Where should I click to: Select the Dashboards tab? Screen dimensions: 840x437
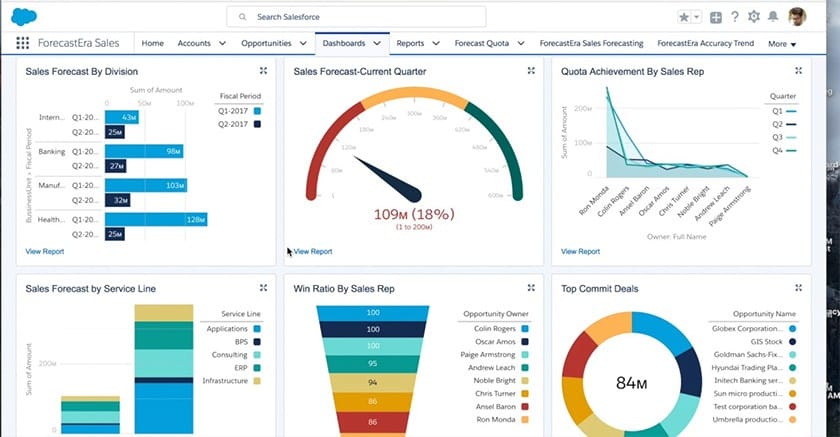tap(344, 43)
